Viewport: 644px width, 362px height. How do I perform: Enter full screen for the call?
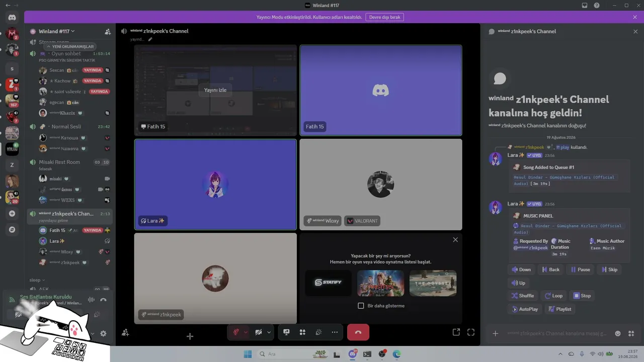pos(471,332)
